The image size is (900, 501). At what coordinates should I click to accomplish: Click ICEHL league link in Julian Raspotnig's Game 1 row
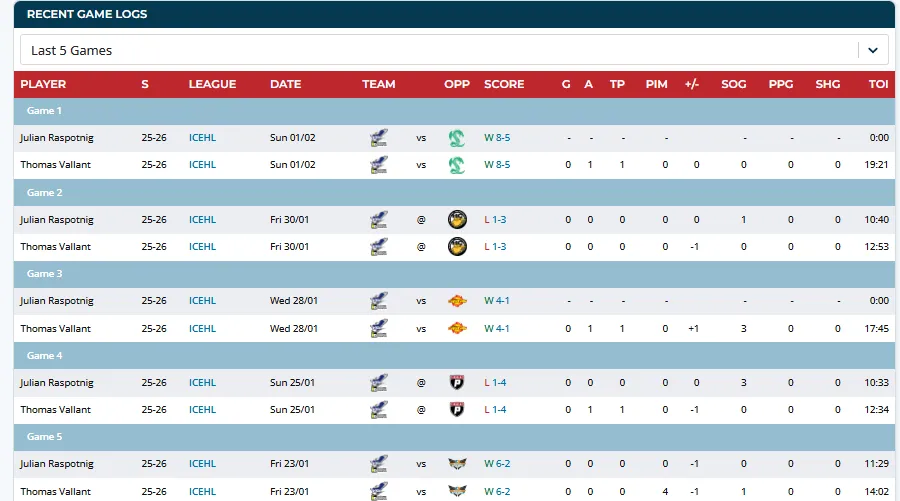pyautogui.click(x=202, y=138)
